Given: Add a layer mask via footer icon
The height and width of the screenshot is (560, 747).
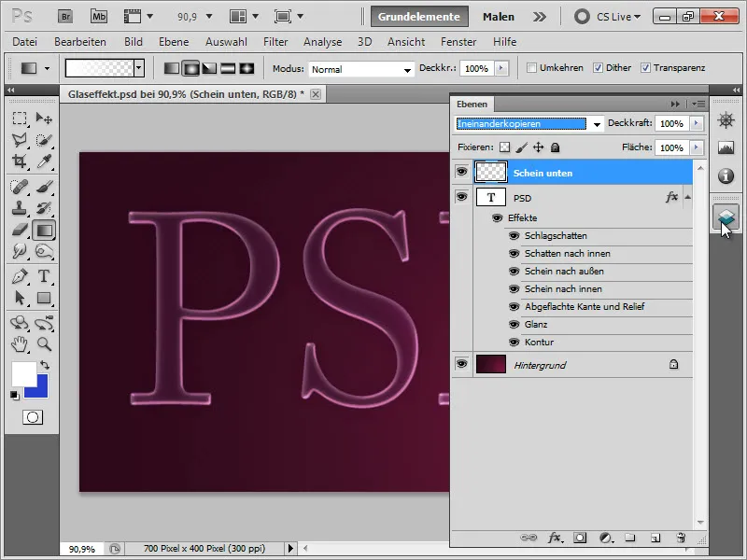Looking at the screenshot, I should click(x=580, y=538).
